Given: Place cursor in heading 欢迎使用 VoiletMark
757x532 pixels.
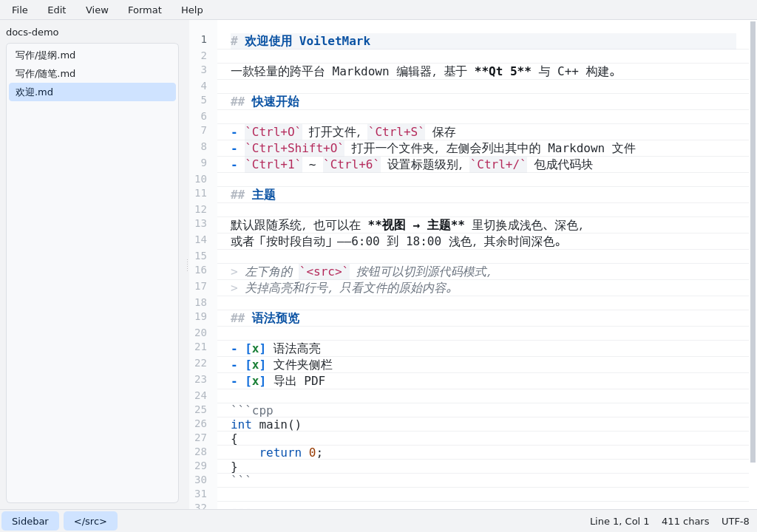Looking at the screenshot, I should tap(308, 41).
